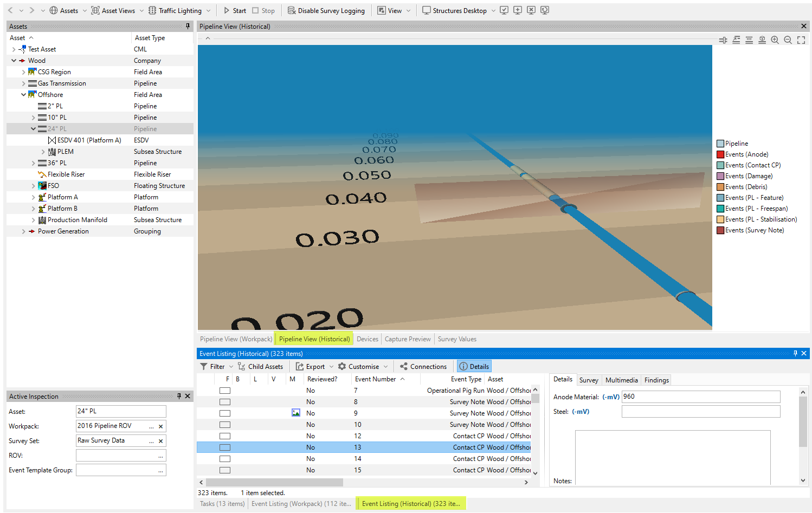This screenshot has width=812, height=513.
Task: Switch to Pipeline View (Workpack) tab
Action: [236, 339]
